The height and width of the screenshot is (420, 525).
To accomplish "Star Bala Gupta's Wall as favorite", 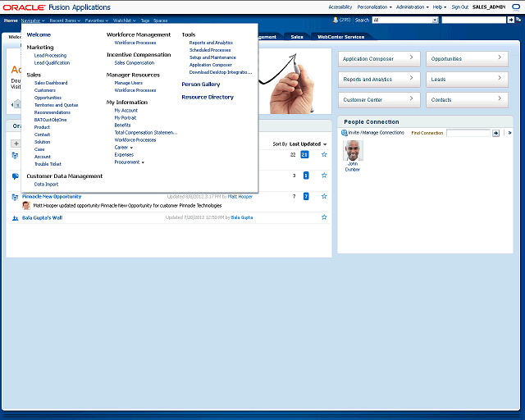I will (324, 217).
